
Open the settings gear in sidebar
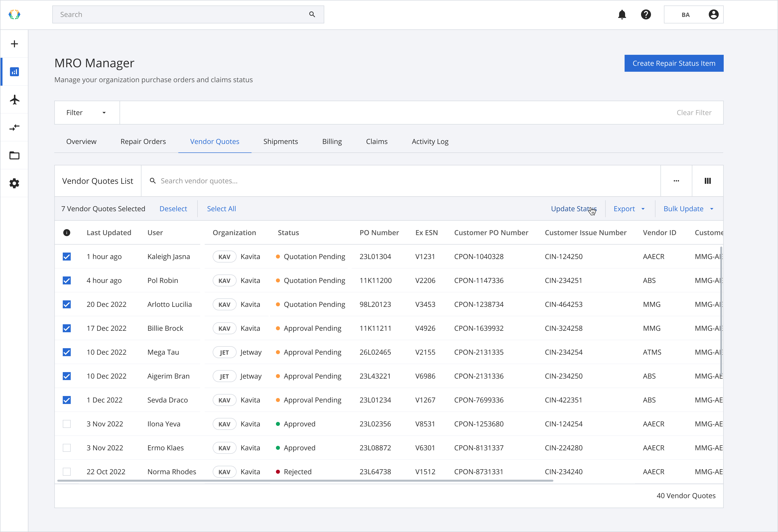point(14,184)
